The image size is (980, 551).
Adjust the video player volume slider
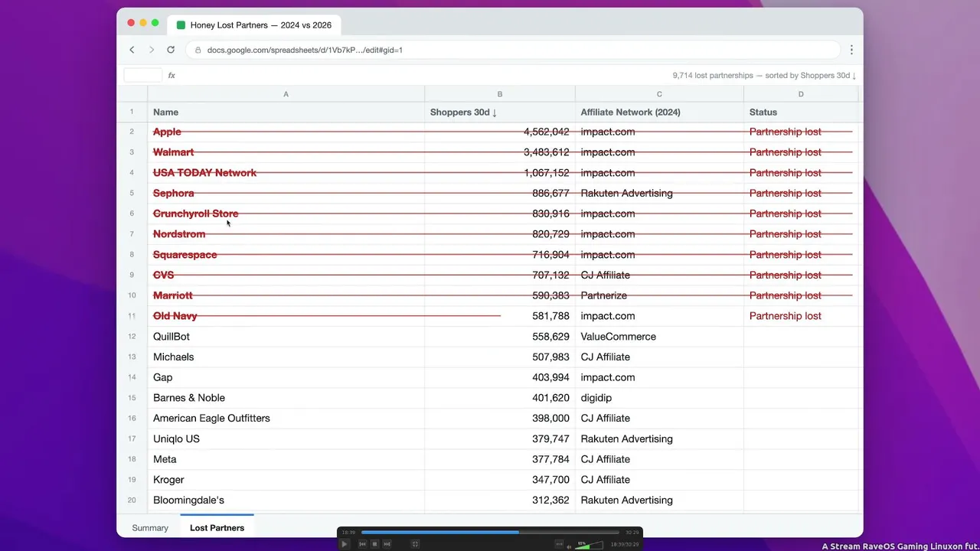590,545
